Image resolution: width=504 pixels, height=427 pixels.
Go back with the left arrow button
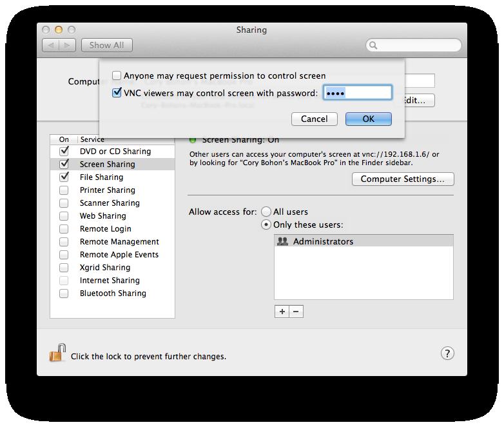(x=51, y=45)
